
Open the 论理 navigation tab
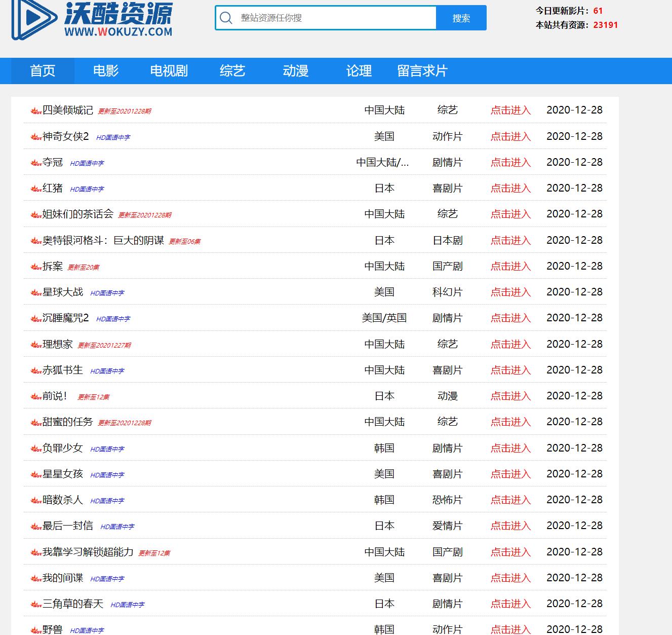pyautogui.click(x=359, y=71)
